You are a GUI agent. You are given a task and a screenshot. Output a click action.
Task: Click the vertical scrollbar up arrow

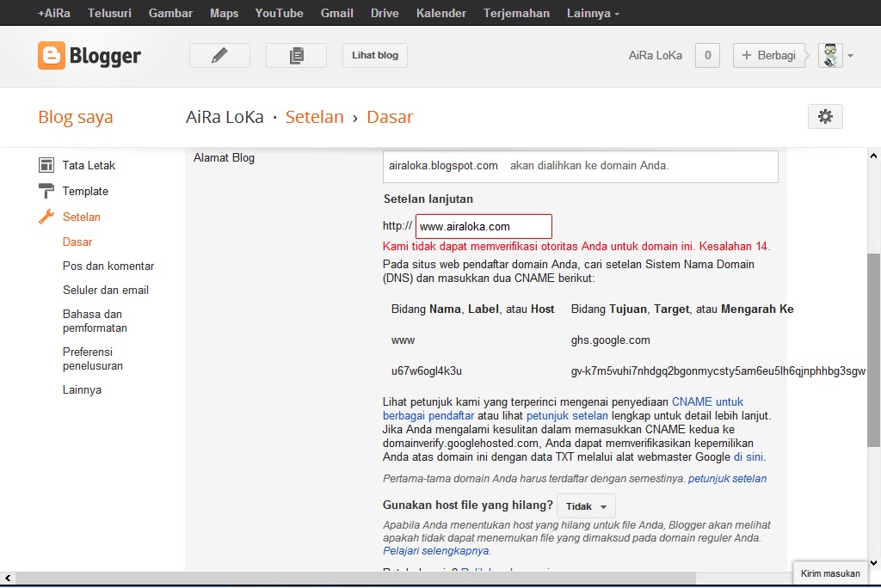point(873,156)
